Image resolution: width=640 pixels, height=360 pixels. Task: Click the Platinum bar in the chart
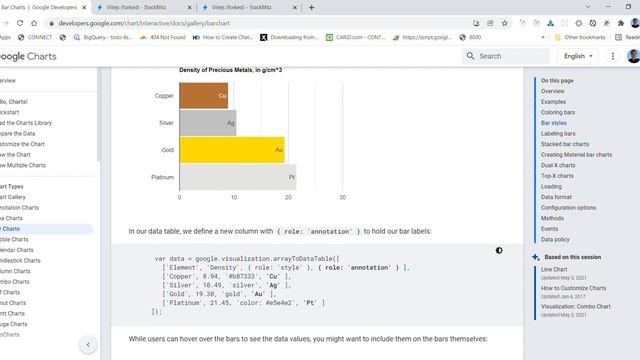[238, 177]
